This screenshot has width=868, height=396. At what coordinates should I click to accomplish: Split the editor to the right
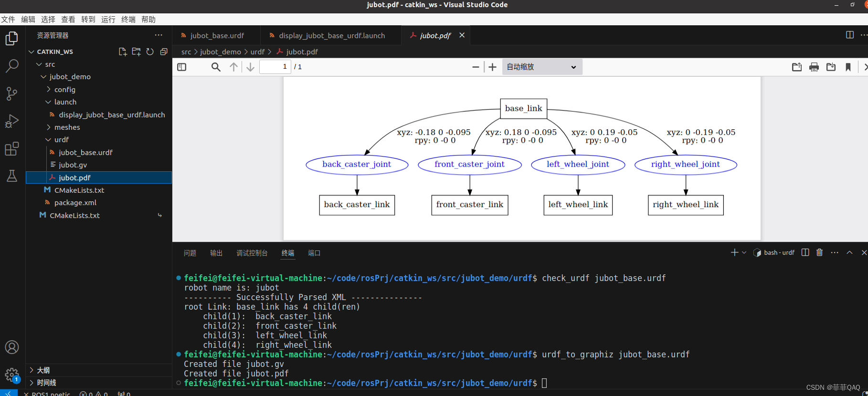pyautogui.click(x=850, y=35)
